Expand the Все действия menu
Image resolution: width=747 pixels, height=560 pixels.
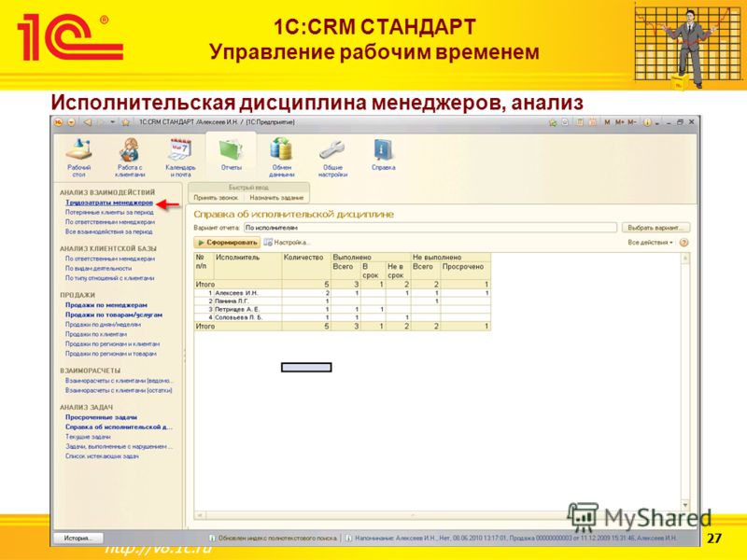point(650,243)
